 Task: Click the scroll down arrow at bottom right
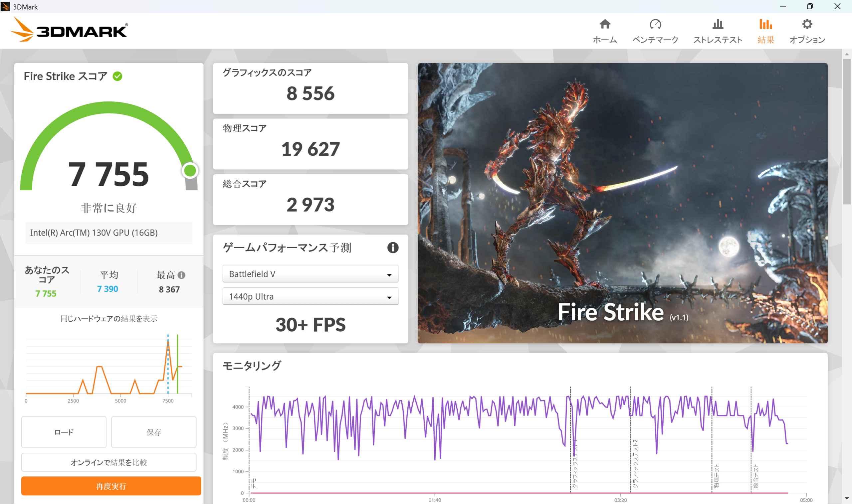point(847,498)
